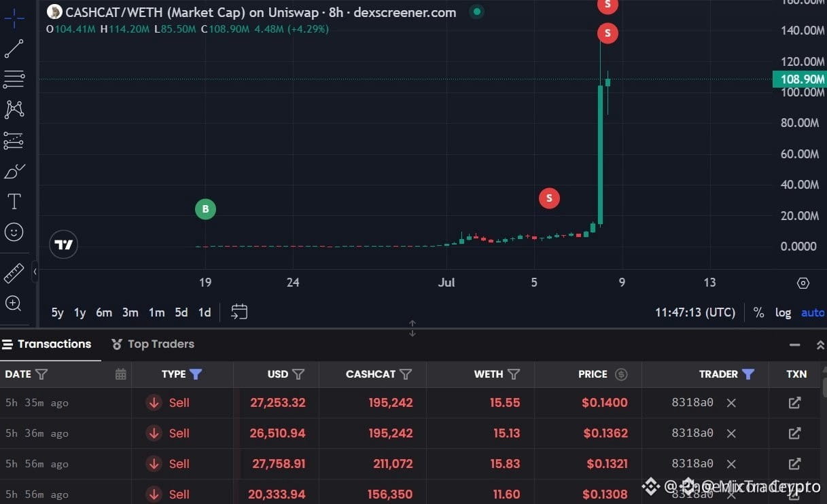Click the chart panel divider handle

(x=412, y=329)
